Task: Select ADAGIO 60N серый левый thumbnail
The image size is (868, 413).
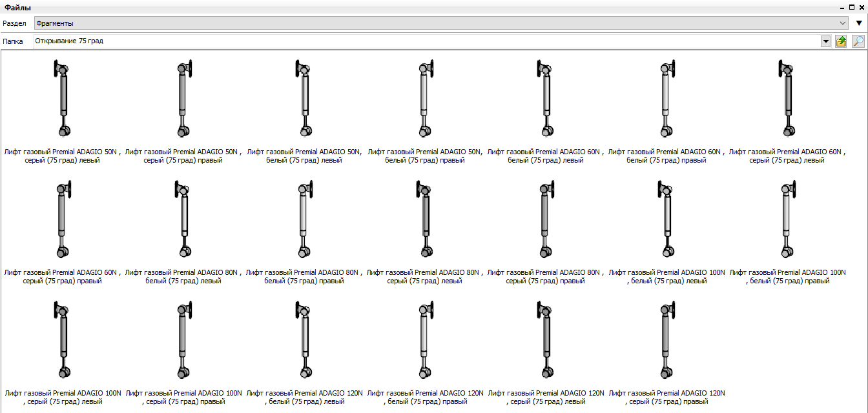Action: [787, 98]
